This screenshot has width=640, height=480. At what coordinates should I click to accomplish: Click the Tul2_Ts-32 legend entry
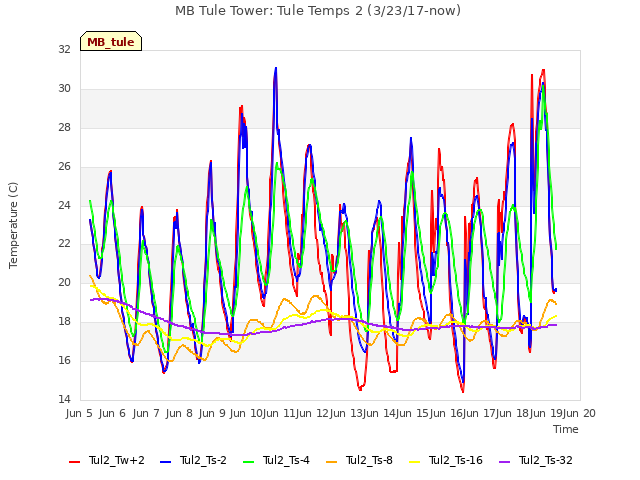(536, 460)
